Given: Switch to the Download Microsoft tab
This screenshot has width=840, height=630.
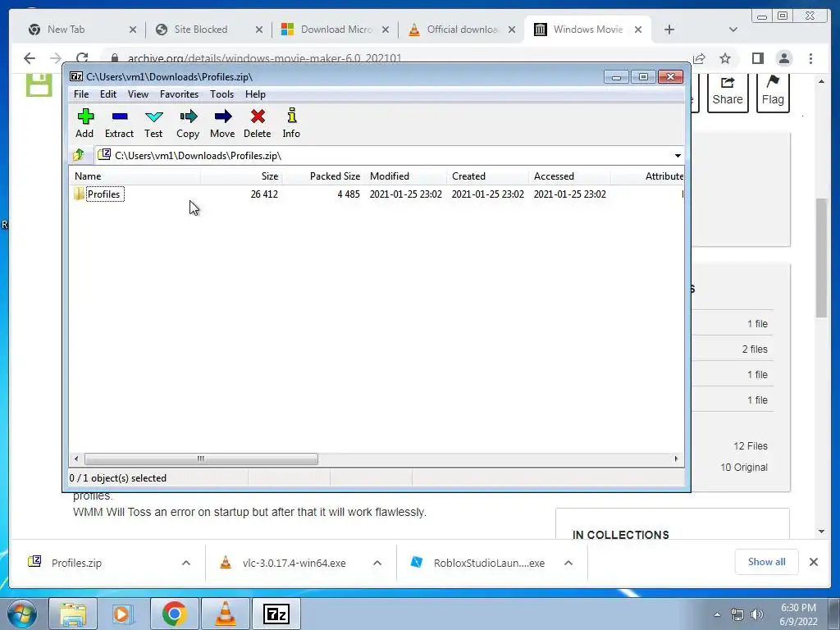Looking at the screenshot, I should 336,30.
